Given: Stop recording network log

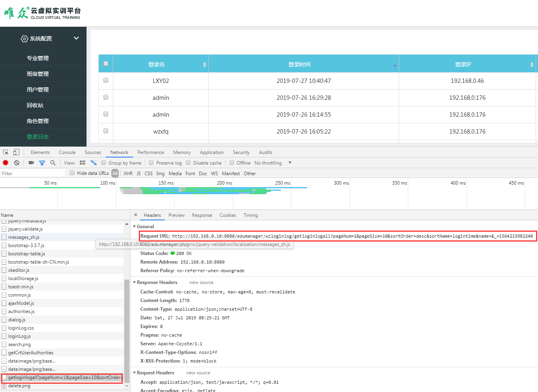Looking at the screenshot, I should [6, 163].
